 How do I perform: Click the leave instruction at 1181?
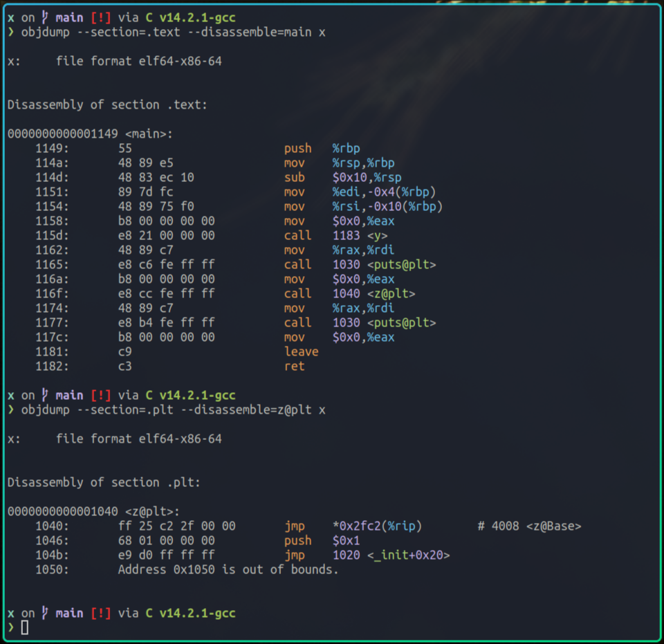[x=301, y=351]
